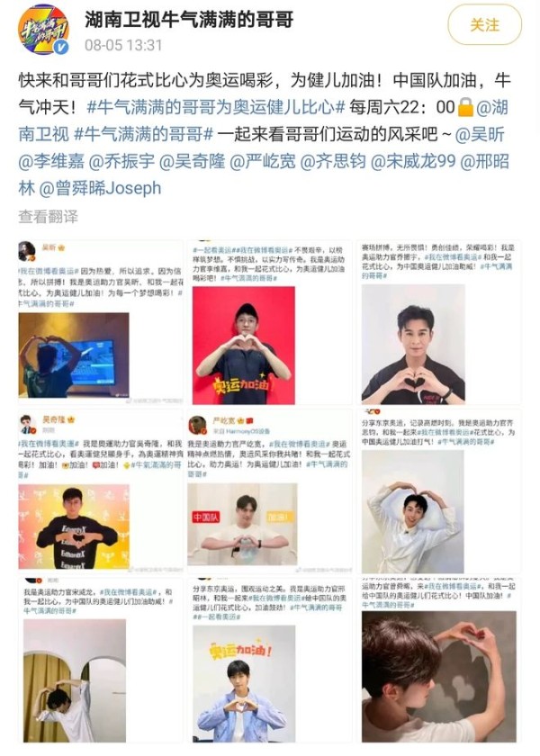Open the 湖南卫视牛气满满的哥哥 profile avatar

(43, 30)
